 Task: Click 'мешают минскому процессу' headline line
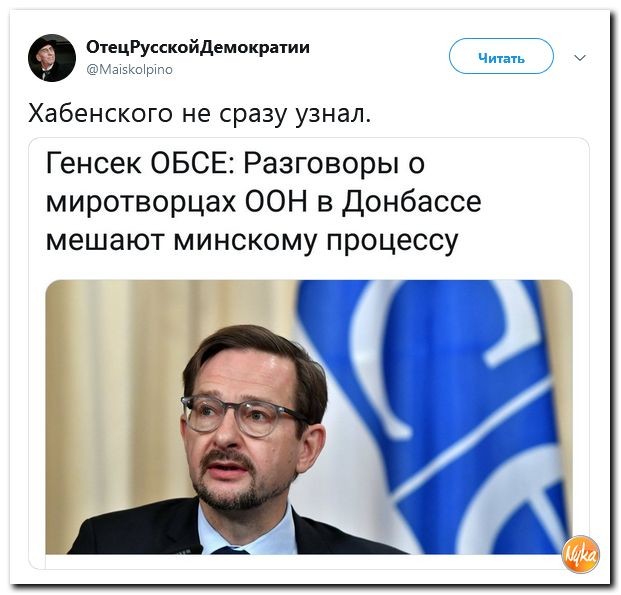[x=252, y=240]
